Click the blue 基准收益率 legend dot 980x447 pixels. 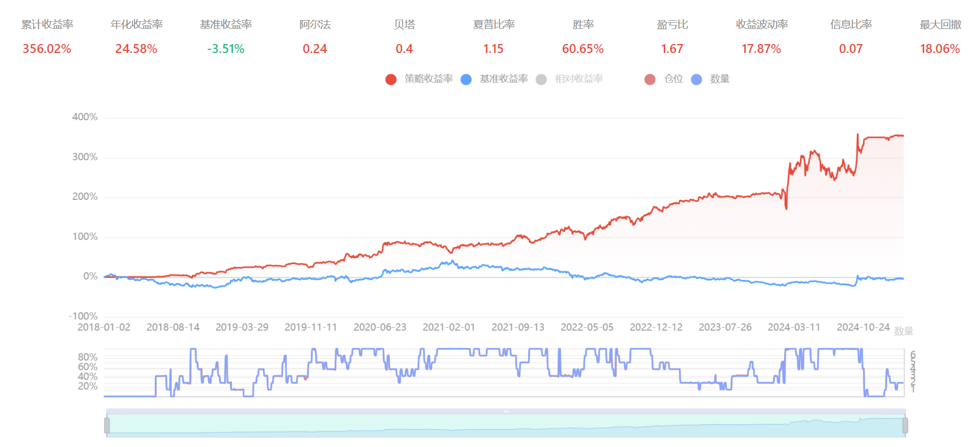(x=466, y=80)
